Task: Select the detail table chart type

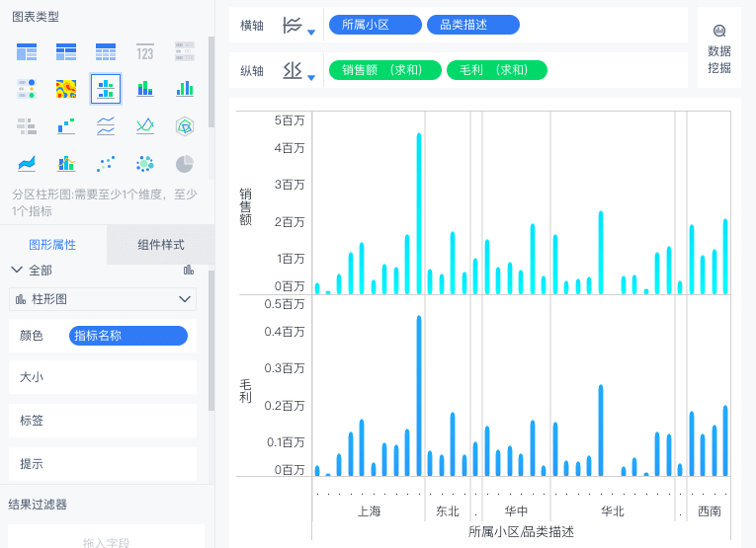Action: tap(106, 51)
